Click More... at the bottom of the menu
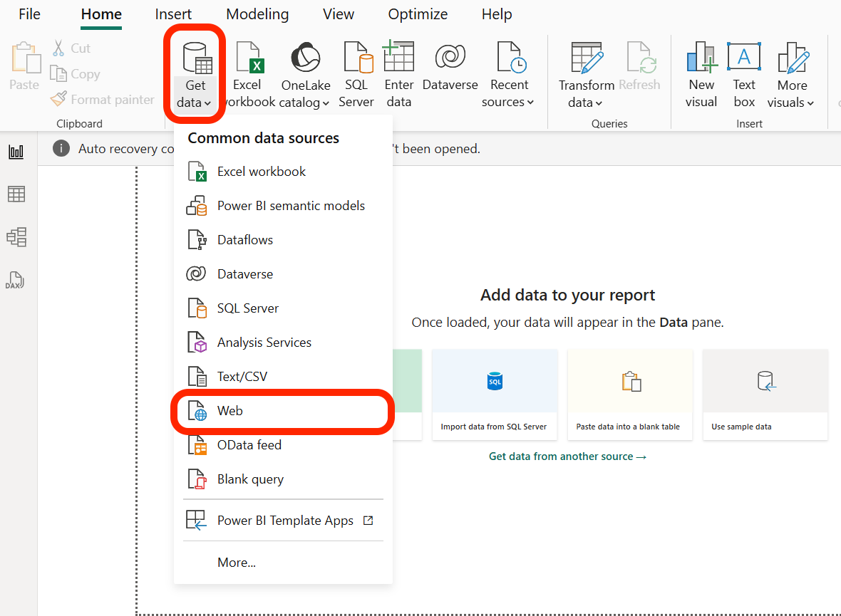This screenshot has height=616, width=841. click(x=236, y=562)
